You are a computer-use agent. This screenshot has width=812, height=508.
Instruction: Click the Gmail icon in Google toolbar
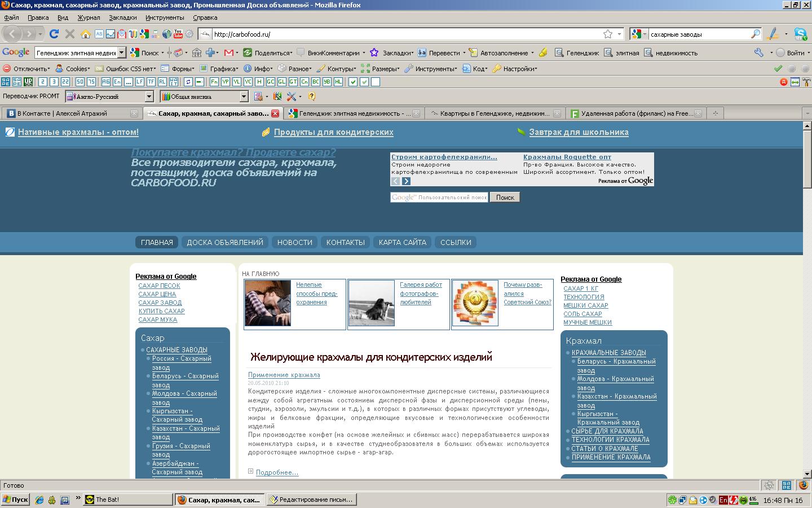tap(229, 52)
